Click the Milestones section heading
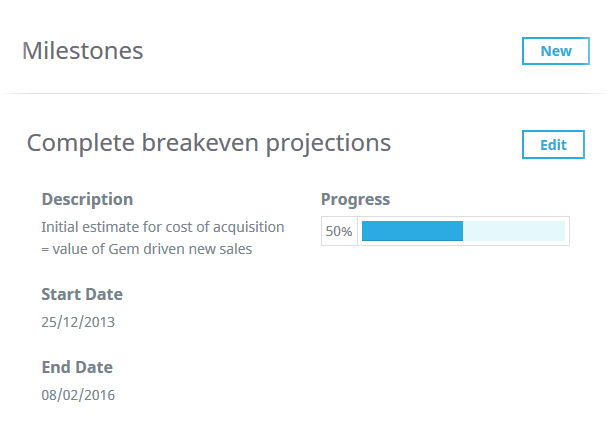Viewport: 611px width, 446px height. pos(83,51)
